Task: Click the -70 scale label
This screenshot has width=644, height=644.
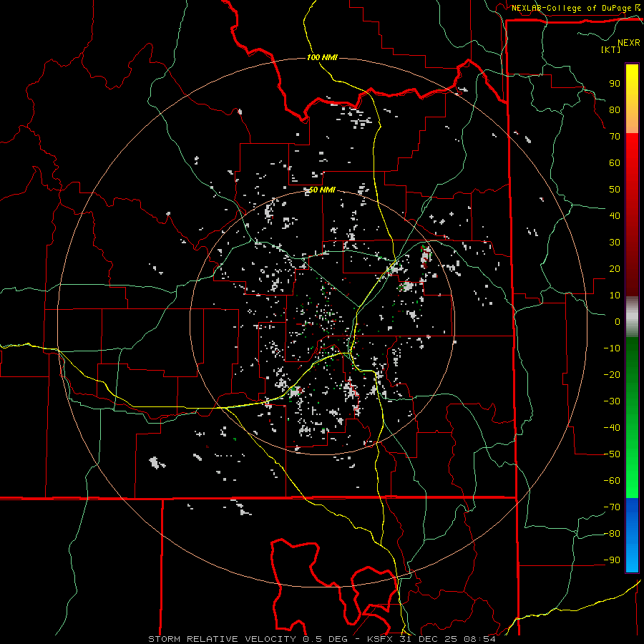Action: coord(612,507)
